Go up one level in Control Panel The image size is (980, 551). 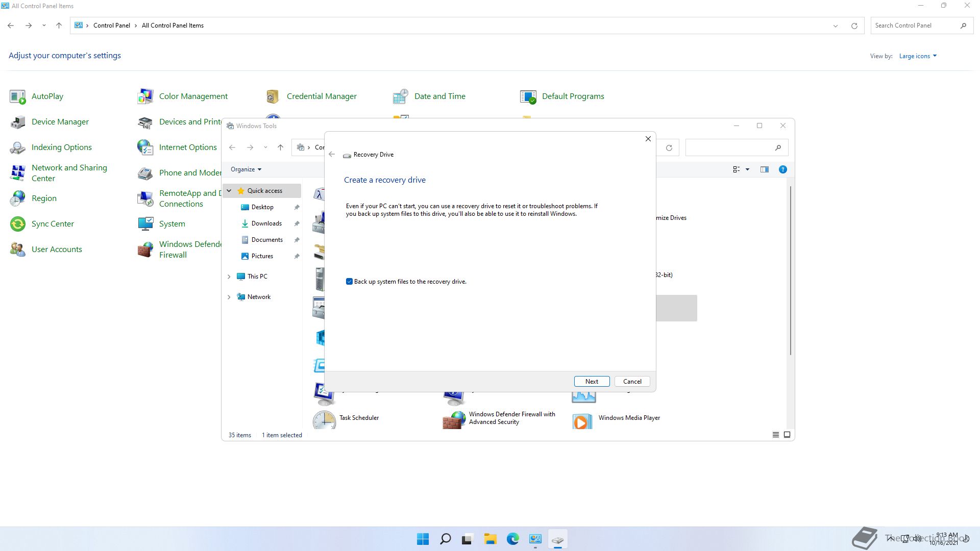59,26
